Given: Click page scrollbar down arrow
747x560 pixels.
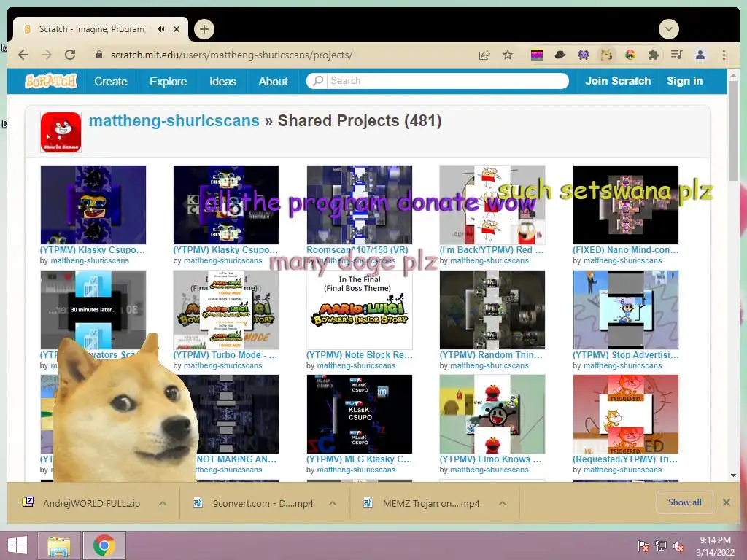Looking at the screenshot, I should coord(733,475).
